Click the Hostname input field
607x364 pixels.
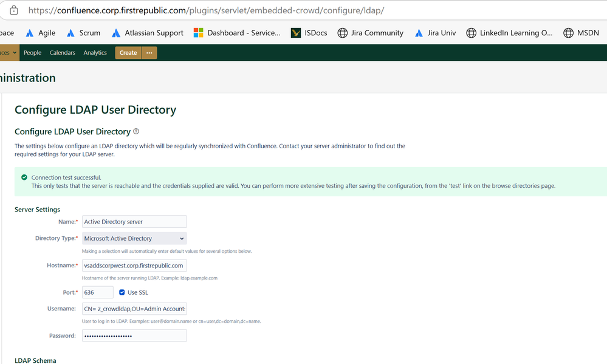(134, 266)
